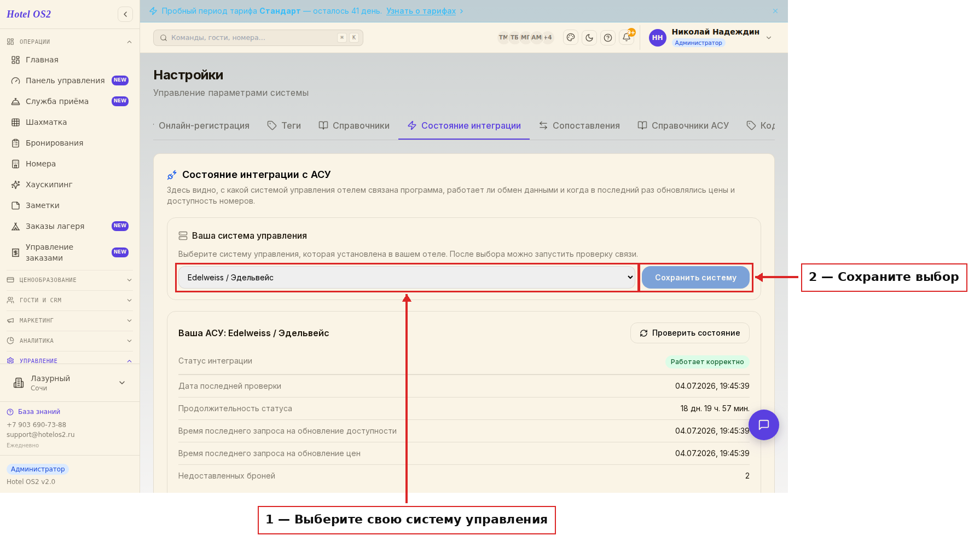Click the Работает корректно status badge
The width and height of the screenshot is (980, 547).
tap(708, 362)
